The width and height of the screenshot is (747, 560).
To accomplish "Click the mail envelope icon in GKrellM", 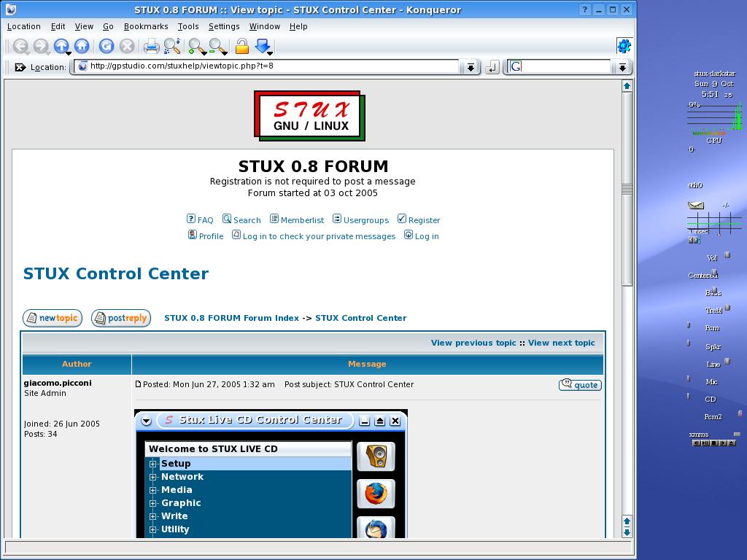I will 696,205.
